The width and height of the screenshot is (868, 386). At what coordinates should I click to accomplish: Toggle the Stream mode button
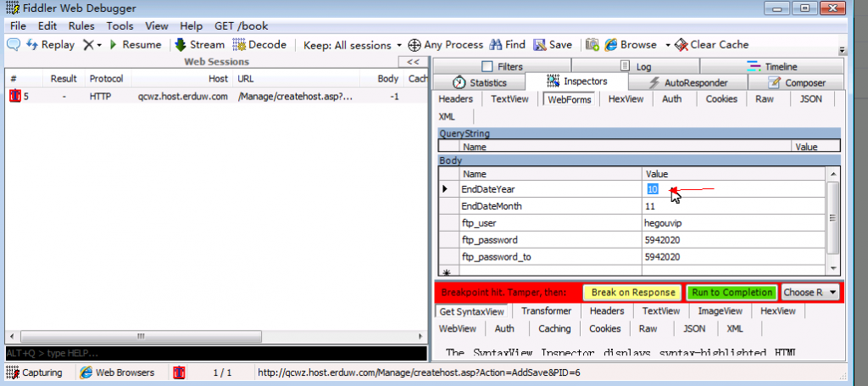tap(199, 45)
